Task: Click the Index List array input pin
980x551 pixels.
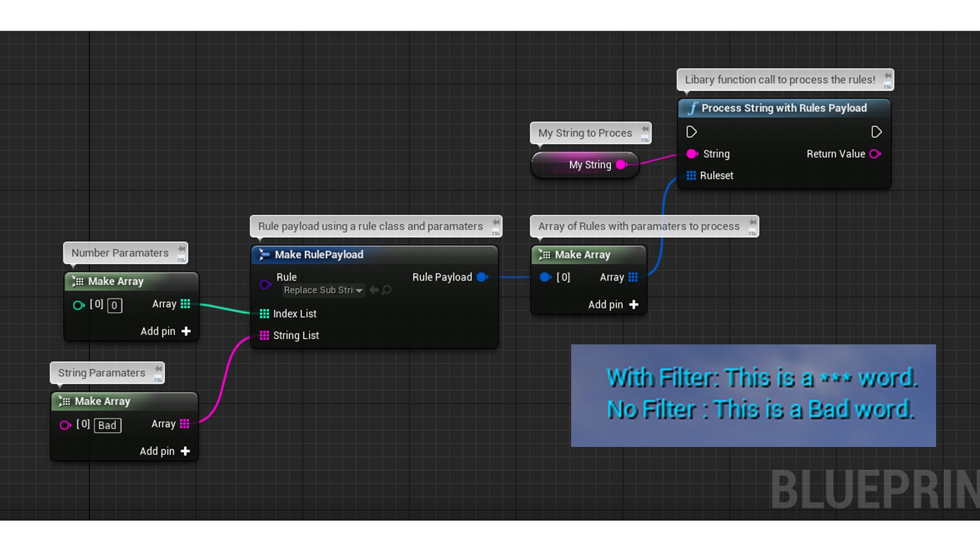Action: click(264, 314)
